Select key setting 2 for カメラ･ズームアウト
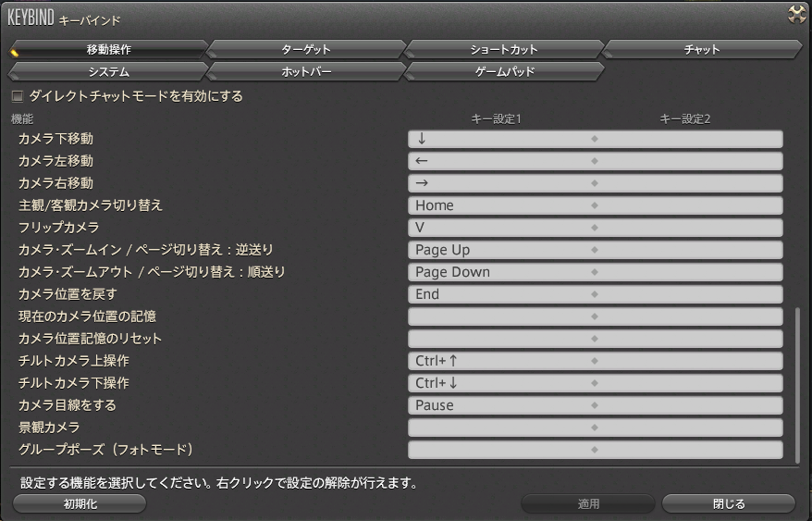 [x=689, y=272]
